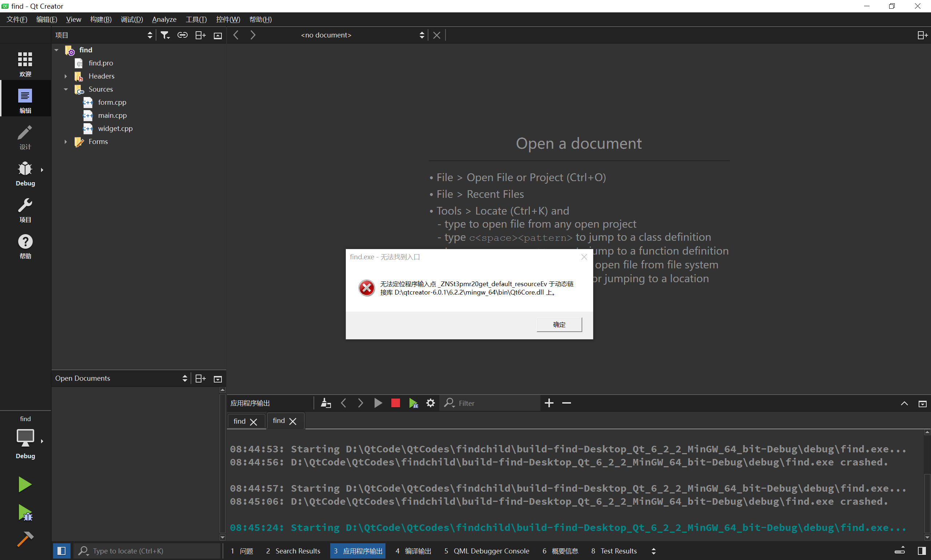Expand the Headers folder
931x560 pixels.
66,76
